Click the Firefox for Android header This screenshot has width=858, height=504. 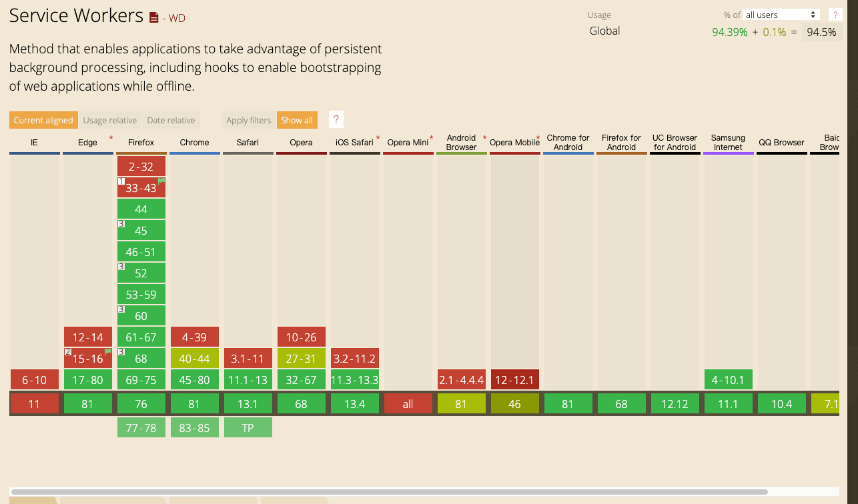[x=622, y=143]
